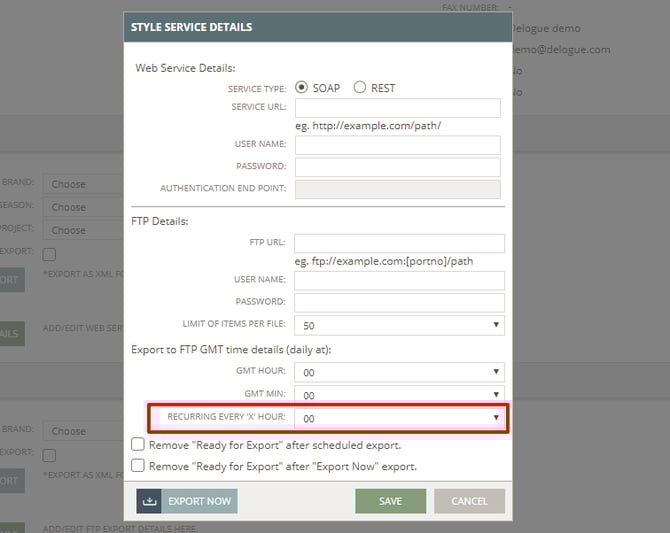Click the download icon beside Export Now

coord(149,501)
